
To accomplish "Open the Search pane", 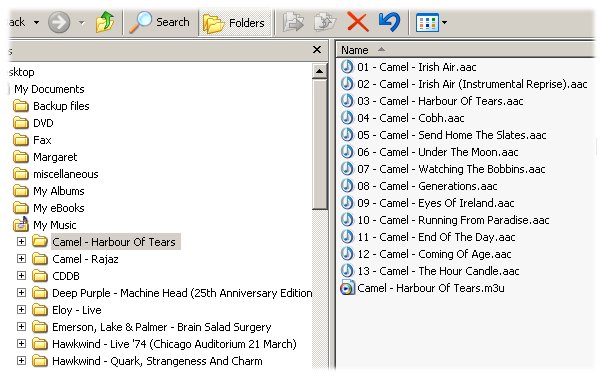I will point(159,22).
